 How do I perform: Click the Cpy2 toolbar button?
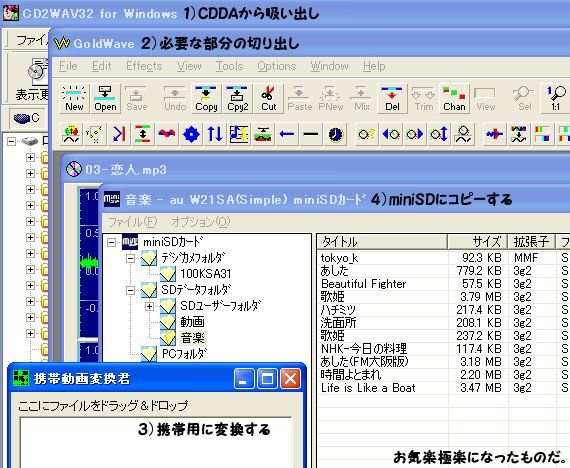(x=237, y=99)
